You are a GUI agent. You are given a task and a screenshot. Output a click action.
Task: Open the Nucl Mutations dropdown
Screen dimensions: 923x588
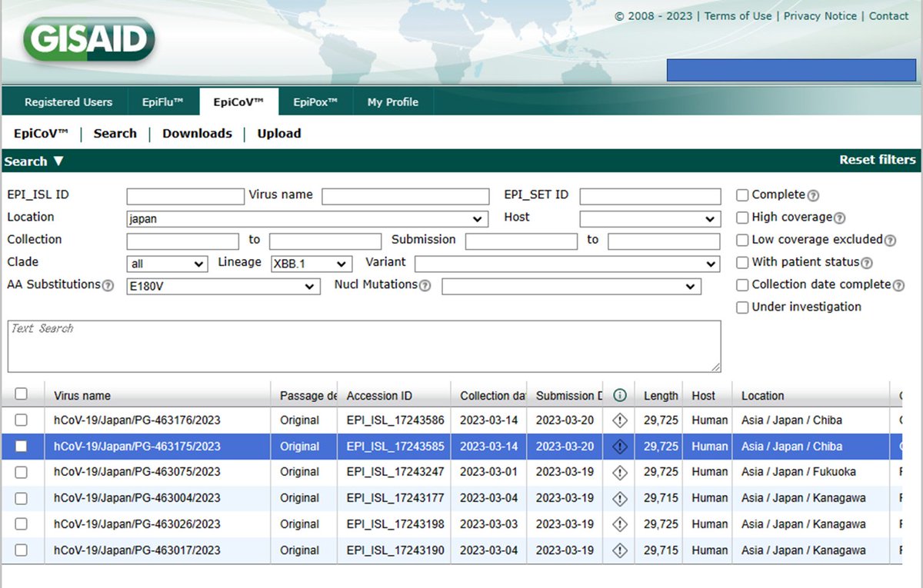571,286
